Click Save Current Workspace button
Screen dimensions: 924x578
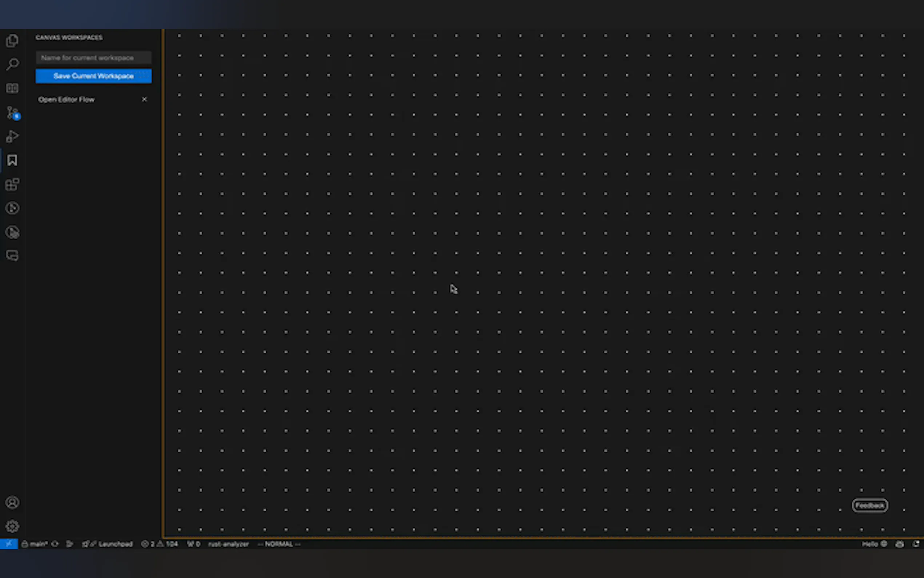tap(93, 76)
